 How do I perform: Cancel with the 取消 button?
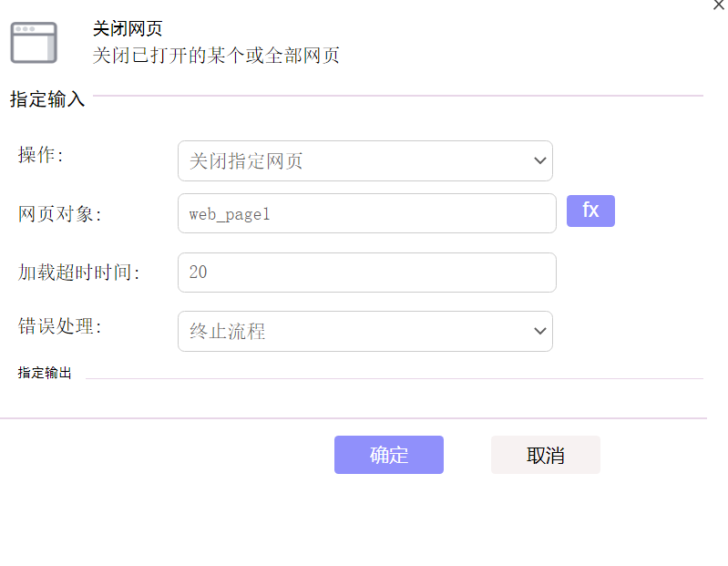546,455
